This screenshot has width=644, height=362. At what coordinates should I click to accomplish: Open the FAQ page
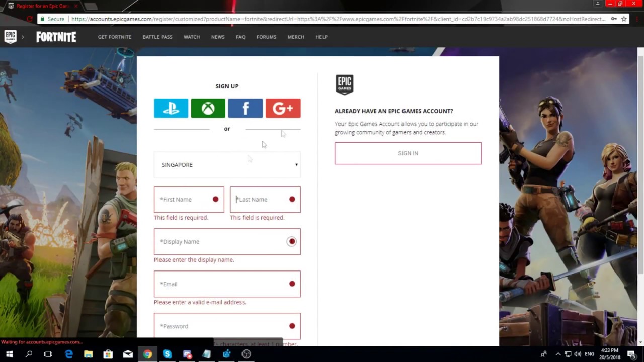(240, 37)
